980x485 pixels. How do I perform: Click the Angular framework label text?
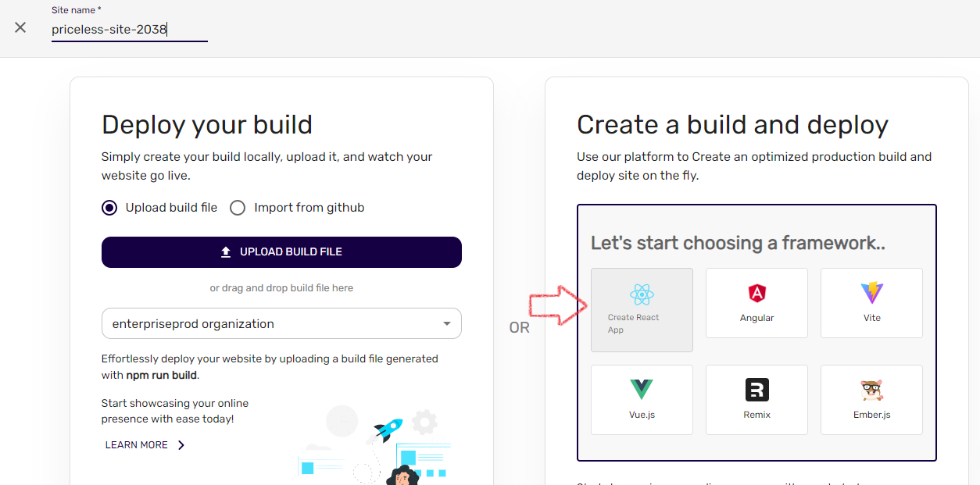point(756,318)
